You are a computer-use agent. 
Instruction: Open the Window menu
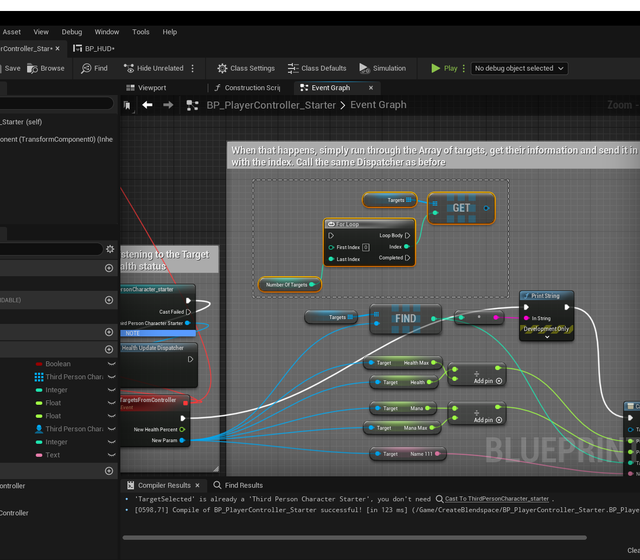coord(107,32)
